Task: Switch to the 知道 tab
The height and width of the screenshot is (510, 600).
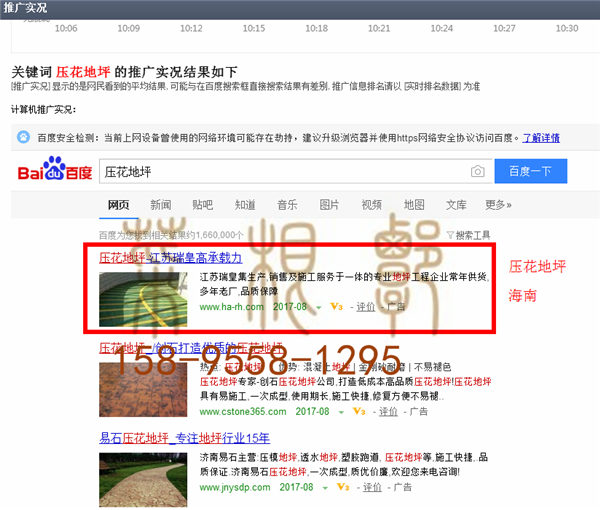Action: point(245,205)
